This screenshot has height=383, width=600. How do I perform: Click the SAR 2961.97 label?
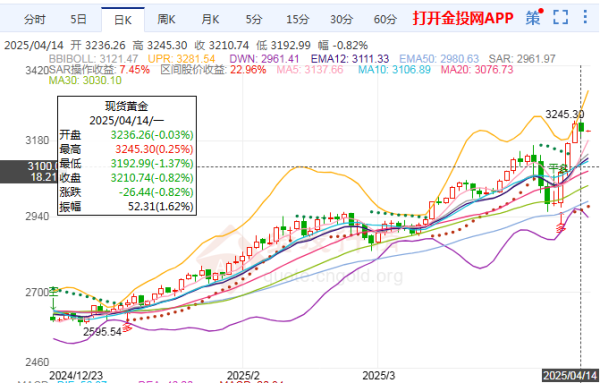[x=522, y=59]
